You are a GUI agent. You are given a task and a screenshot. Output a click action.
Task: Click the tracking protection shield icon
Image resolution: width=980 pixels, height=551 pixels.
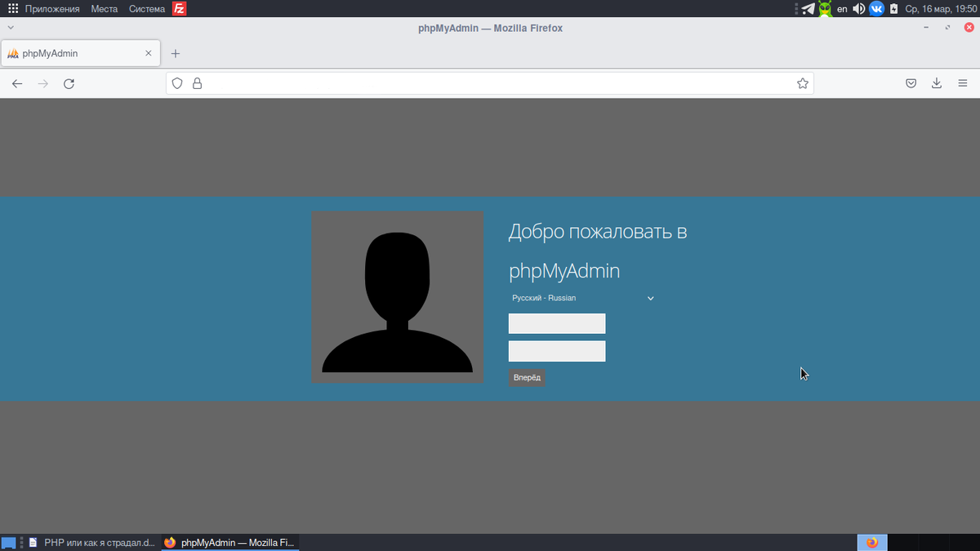[178, 83]
